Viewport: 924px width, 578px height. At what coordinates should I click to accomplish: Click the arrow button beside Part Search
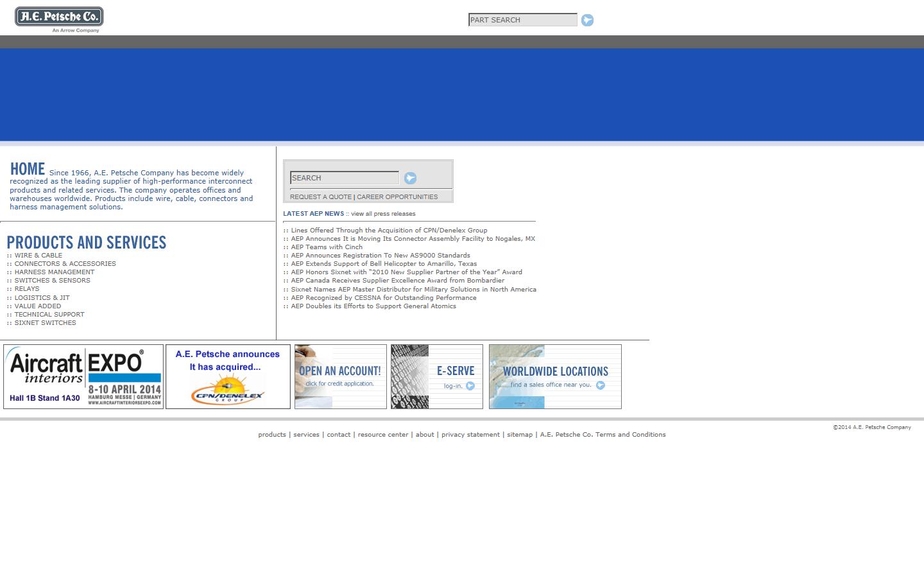pos(587,20)
